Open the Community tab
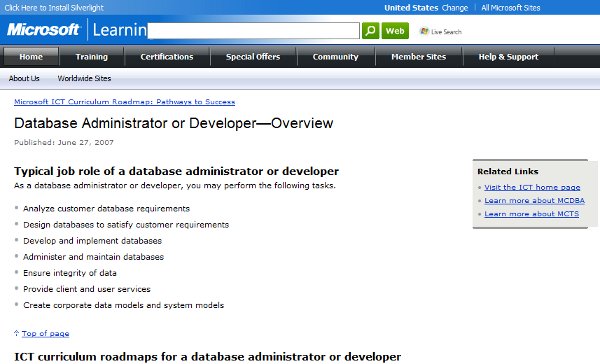Viewport: 600px width, 364px height. [x=335, y=57]
